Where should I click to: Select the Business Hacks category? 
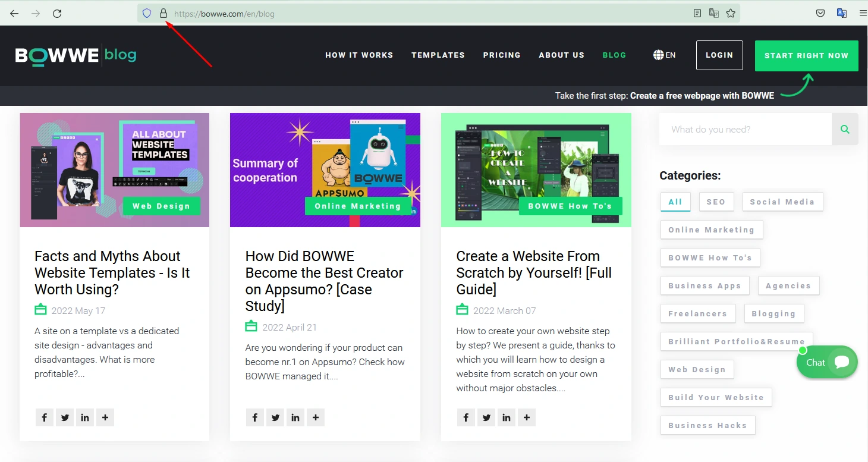coord(707,425)
